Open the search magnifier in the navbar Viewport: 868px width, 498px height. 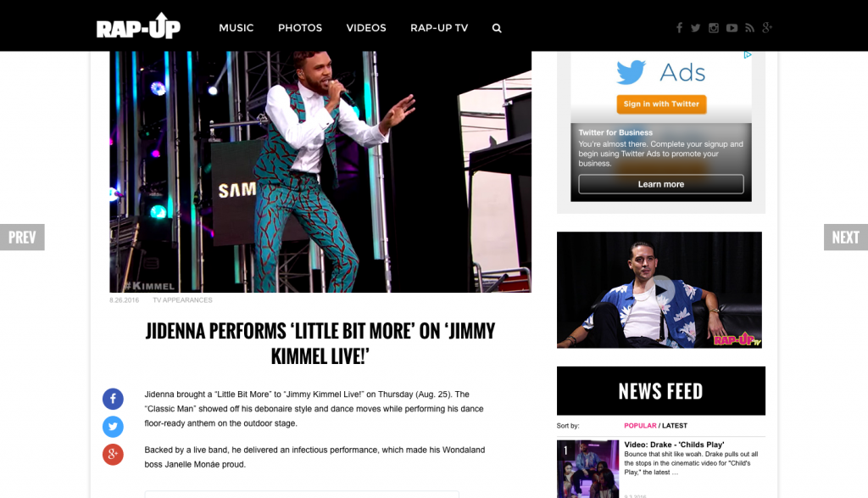click(x=497, y=28)
